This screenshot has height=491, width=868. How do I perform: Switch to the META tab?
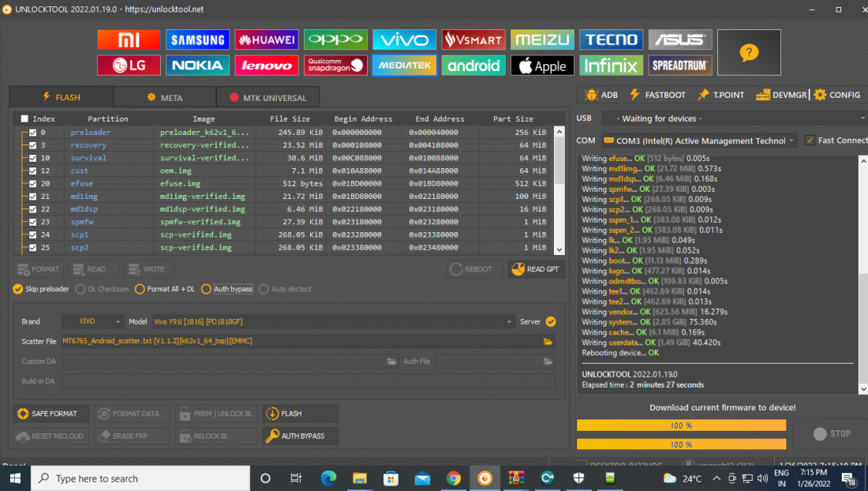164,97
